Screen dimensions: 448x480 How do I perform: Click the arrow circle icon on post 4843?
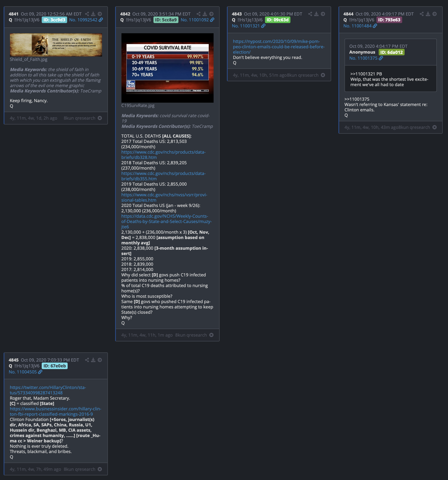(x=323, y=14)
